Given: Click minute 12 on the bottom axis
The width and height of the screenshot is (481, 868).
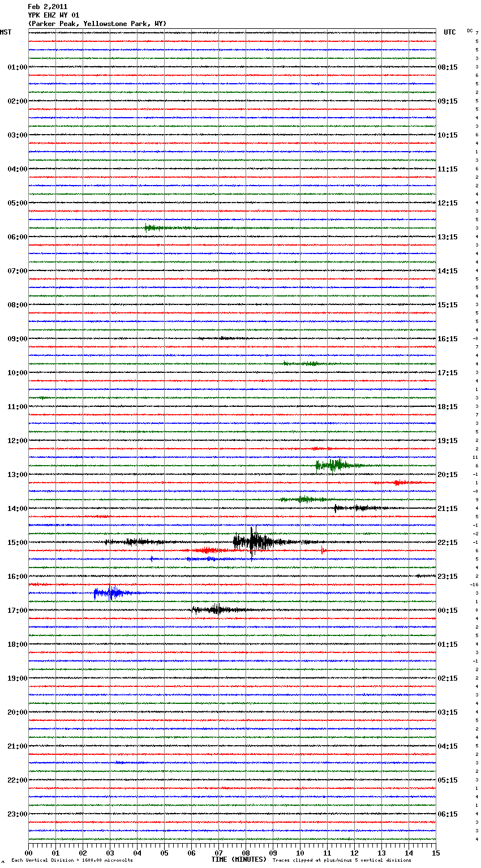Looking at the screenshot, I should [354, 853].
